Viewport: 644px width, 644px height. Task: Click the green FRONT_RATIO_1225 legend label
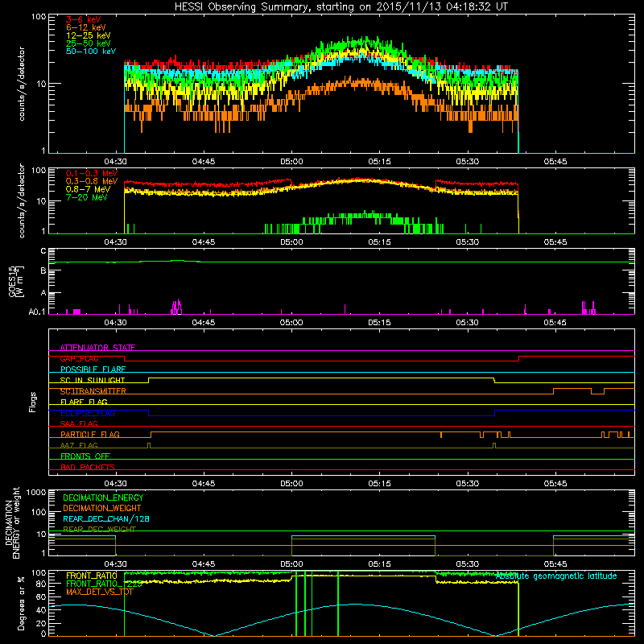(x=104, y=584)
